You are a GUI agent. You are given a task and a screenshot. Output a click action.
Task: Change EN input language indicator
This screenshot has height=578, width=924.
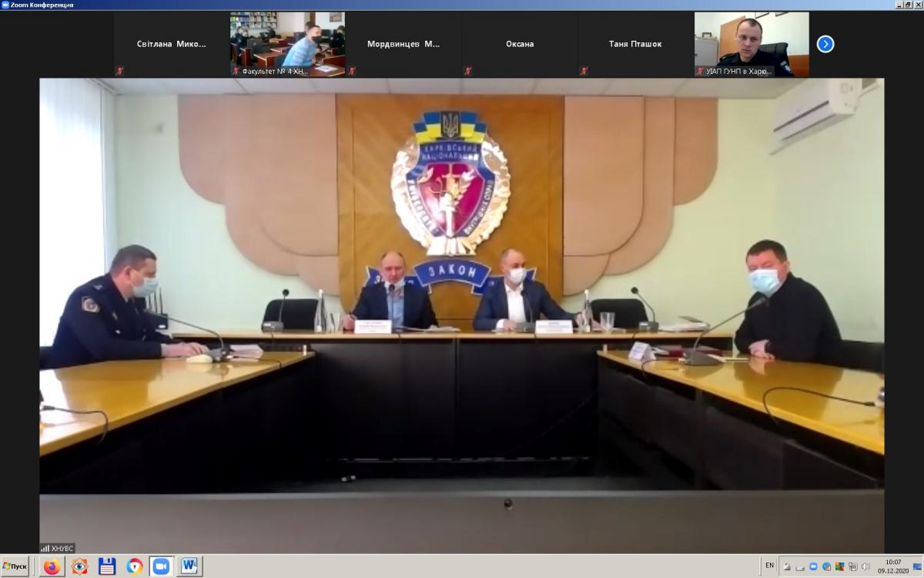[770, 566]
